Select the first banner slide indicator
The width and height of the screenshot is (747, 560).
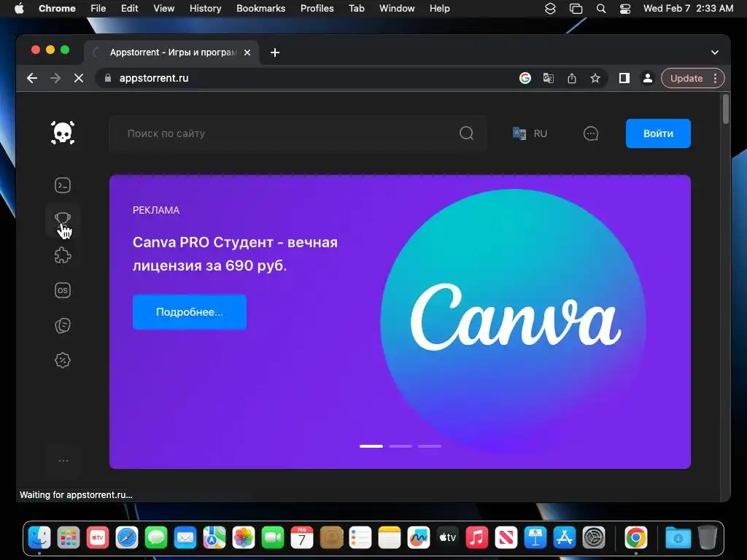371,446
